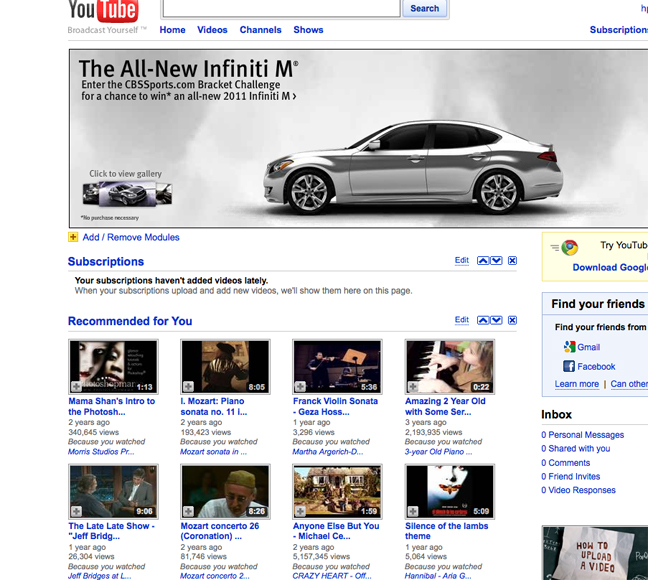
Task: Open the Channels tab
Action: click(260, 30)
